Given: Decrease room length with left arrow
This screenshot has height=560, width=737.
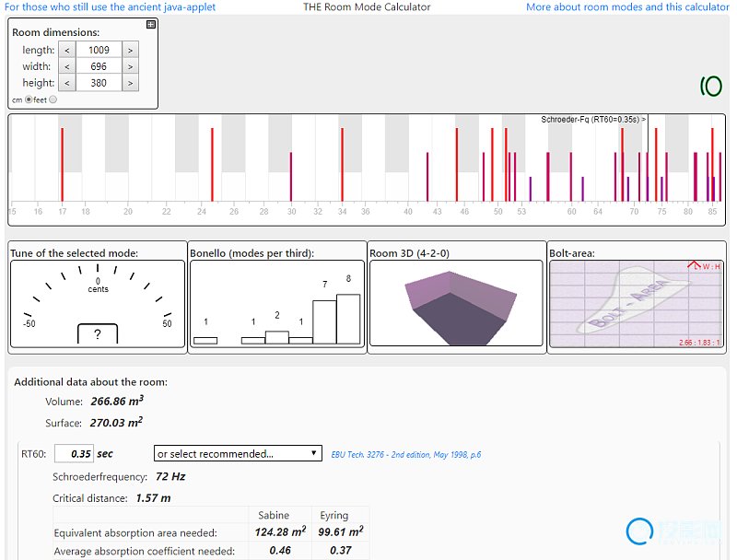Looking at the screenshot, I should [x=67, y=50].
